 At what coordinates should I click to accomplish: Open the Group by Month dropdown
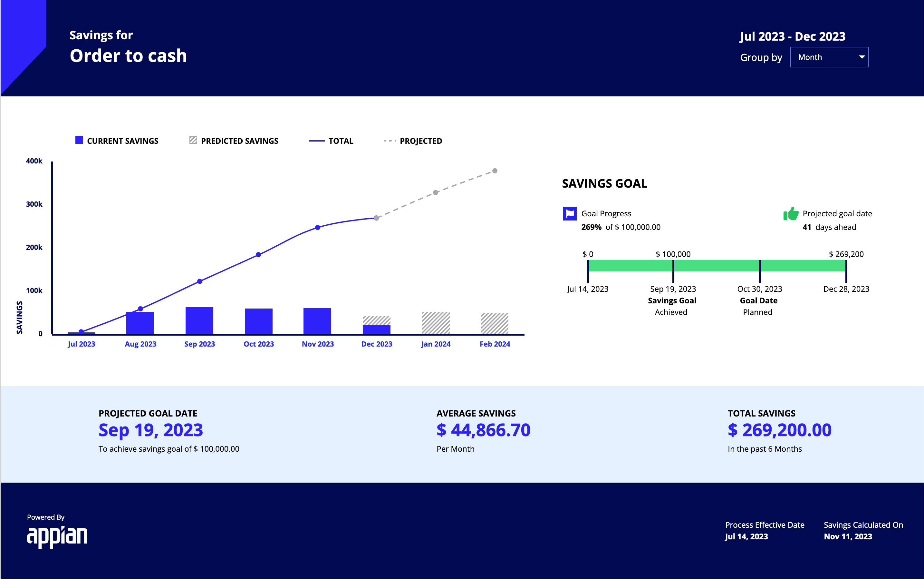pos(829,57)
